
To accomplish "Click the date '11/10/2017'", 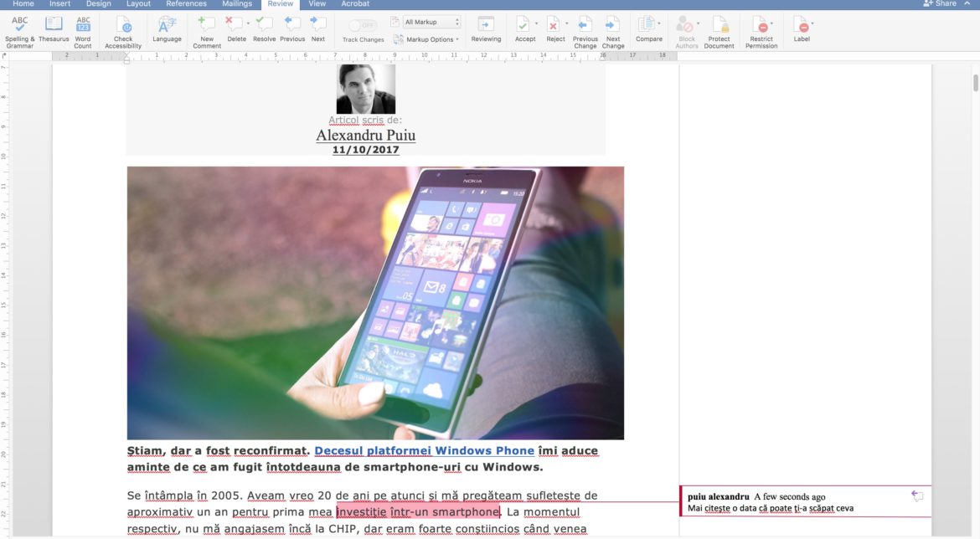I will [x=366, y=150].
